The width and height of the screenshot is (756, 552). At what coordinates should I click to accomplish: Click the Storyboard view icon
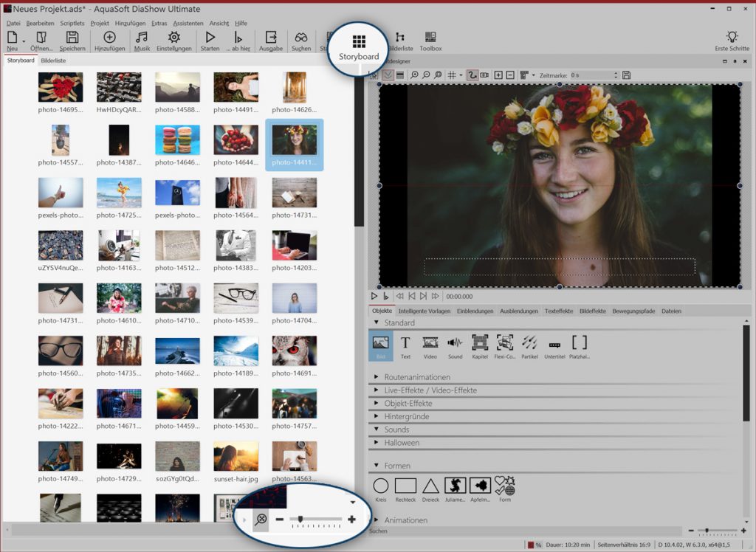359,41
